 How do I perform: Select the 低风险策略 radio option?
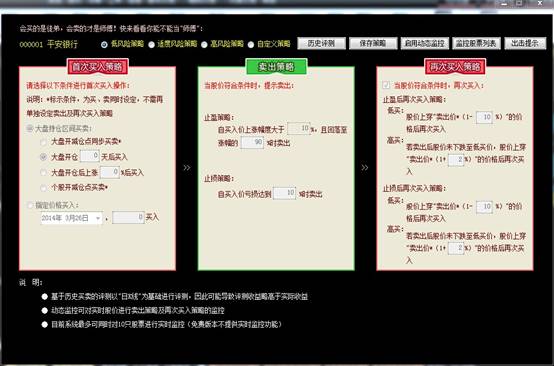tap(105, 45)
